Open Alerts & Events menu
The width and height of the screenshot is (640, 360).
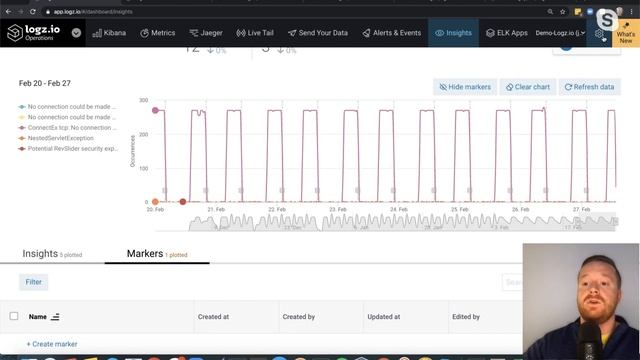pos(391,33)
